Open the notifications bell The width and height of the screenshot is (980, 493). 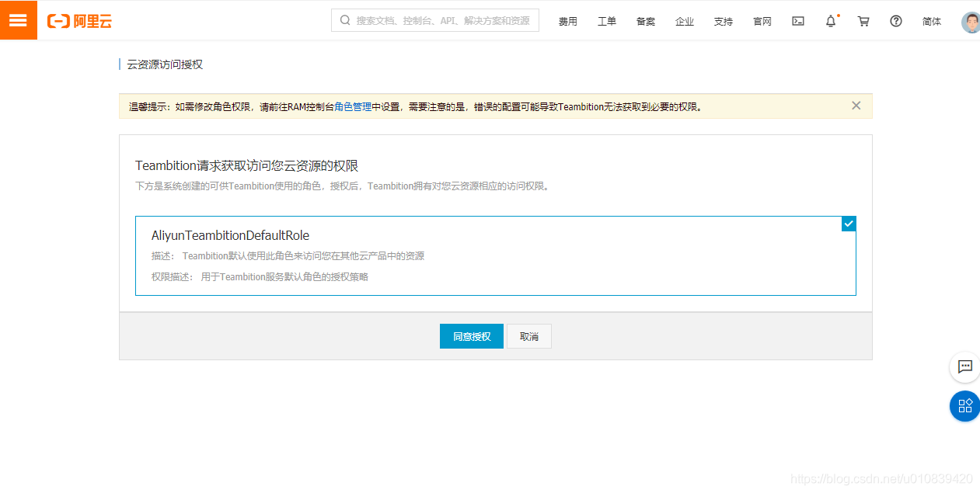pos(831,21)
